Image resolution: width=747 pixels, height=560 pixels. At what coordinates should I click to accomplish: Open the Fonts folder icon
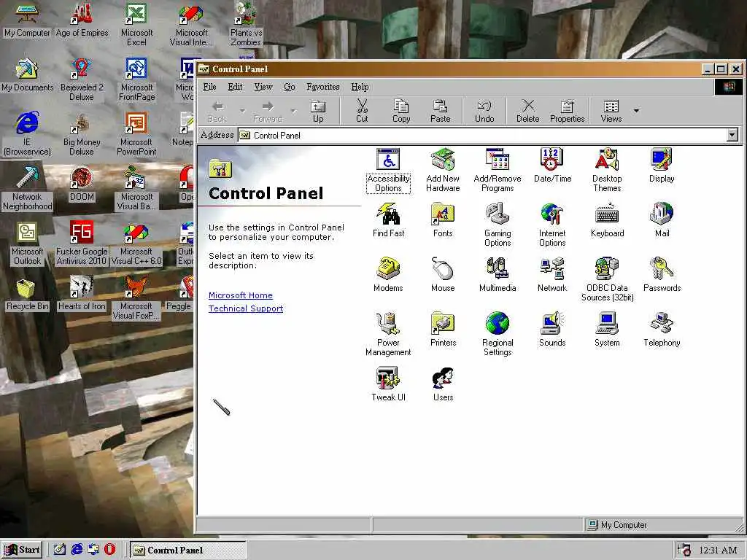[x=443, y=220]
